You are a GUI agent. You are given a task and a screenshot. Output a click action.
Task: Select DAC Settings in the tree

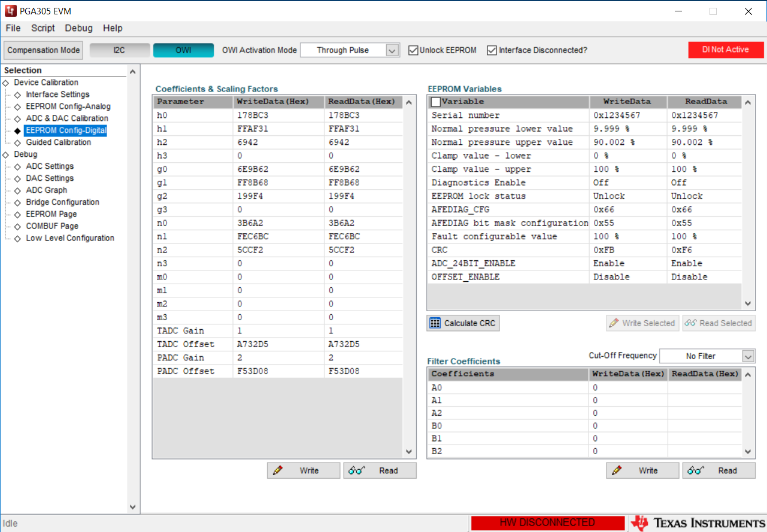[50, 178]
